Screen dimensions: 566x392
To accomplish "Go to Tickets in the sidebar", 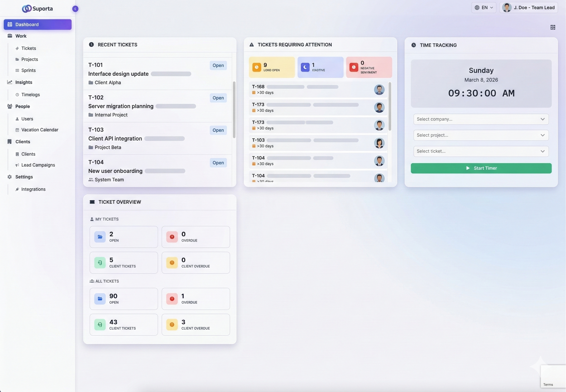I will tap(29, 48).
